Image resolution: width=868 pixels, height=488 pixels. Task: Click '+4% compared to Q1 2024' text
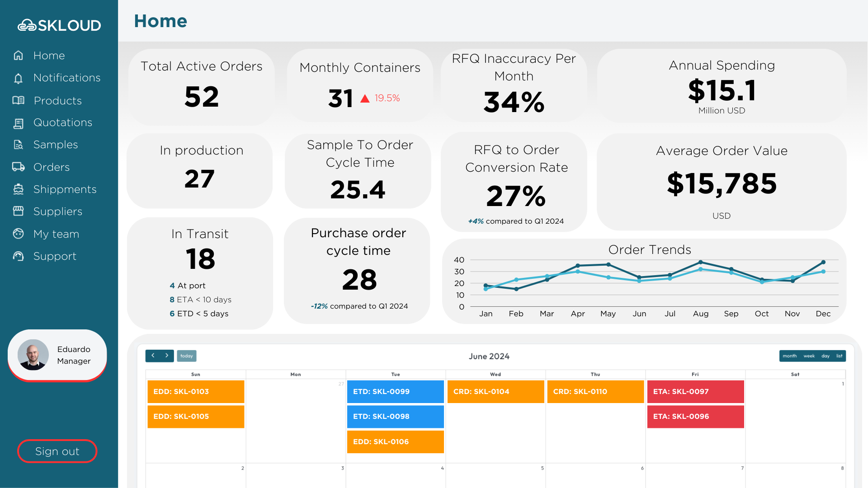516,221
